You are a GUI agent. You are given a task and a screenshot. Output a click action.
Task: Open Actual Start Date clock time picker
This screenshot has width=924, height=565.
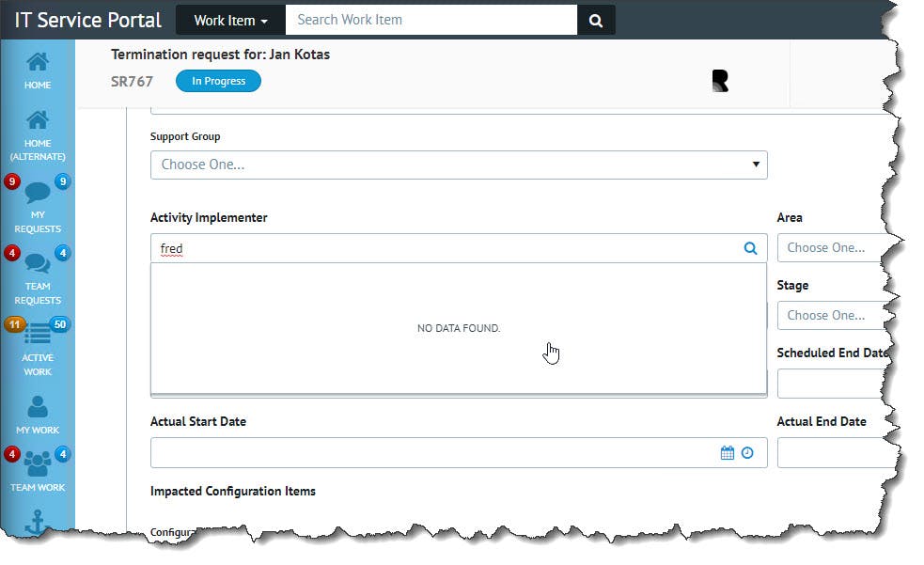coord(747,452)
